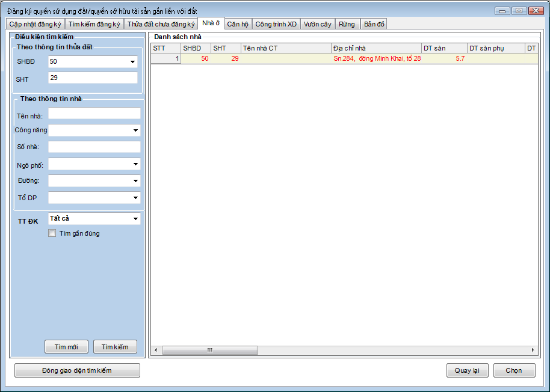
Task: Open the Ngõ phố dropdown list
Action: [135, 164]
